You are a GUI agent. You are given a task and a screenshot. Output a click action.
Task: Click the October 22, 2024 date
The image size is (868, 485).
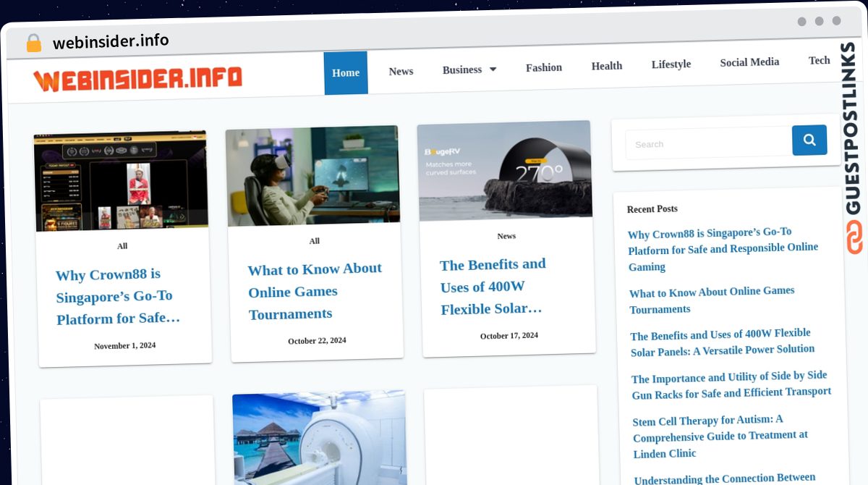(317, 341)
